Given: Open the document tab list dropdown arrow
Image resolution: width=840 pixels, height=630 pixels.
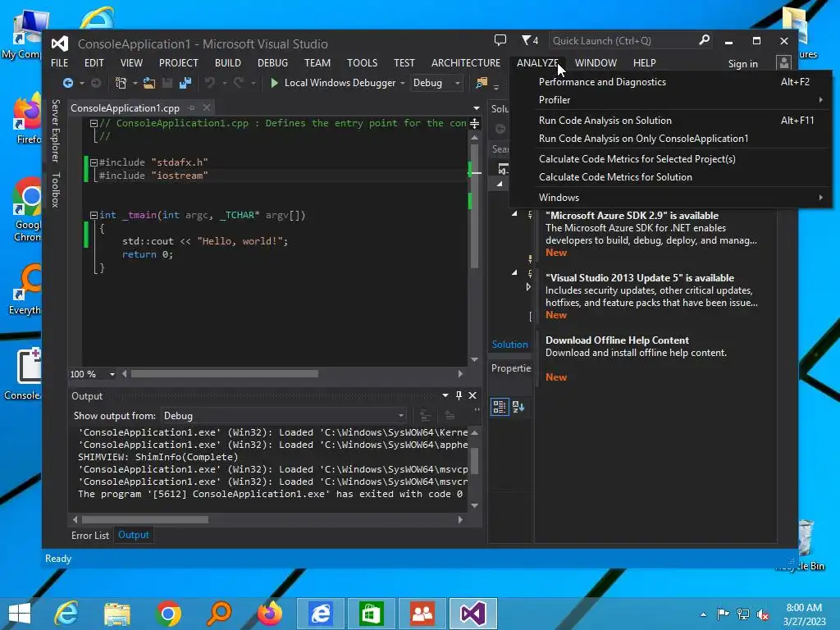Looking at the screenshot, I should 477,108.
